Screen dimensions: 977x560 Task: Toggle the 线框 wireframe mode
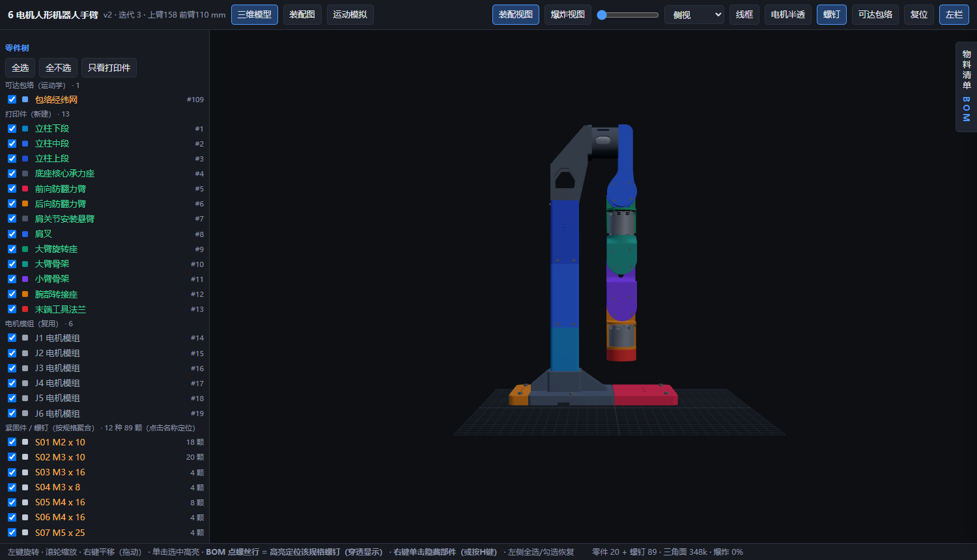pos(744,14)
